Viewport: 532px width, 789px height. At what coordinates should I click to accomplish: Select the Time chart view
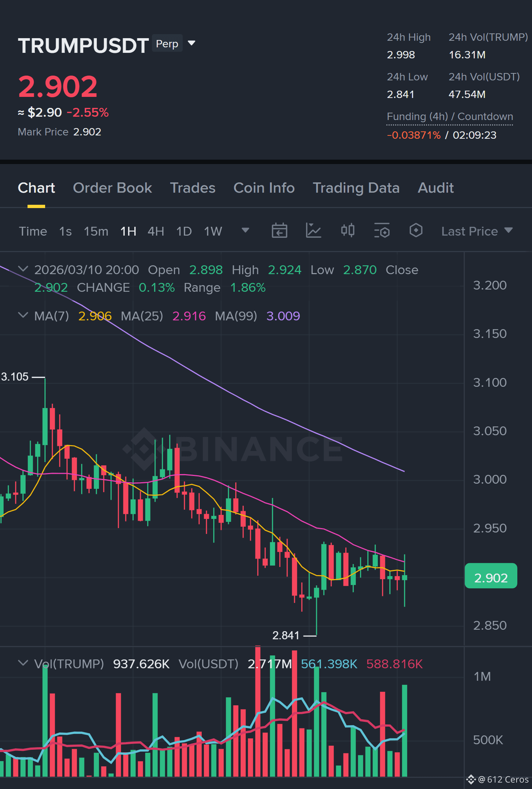33,231
